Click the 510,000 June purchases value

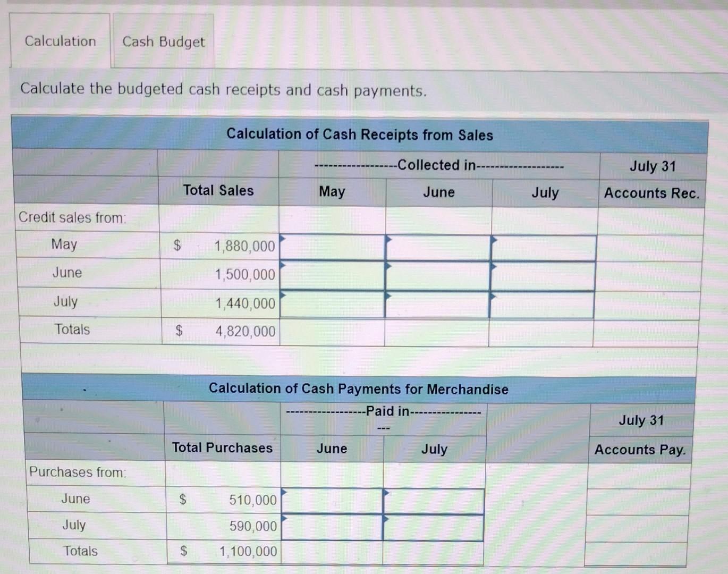click(x=253, y=500)
